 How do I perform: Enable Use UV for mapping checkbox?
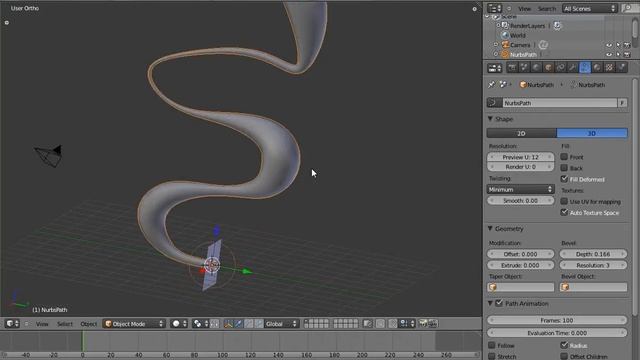564,201
